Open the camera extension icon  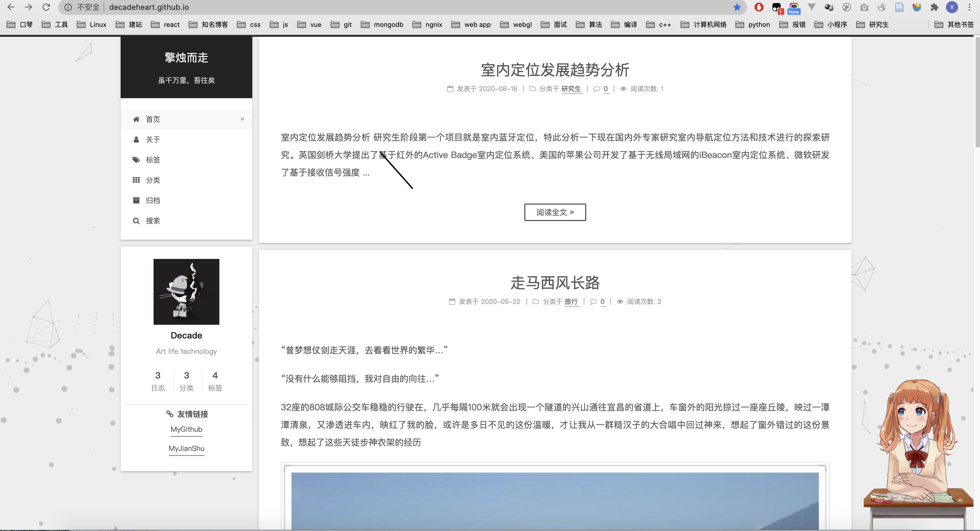864,7
